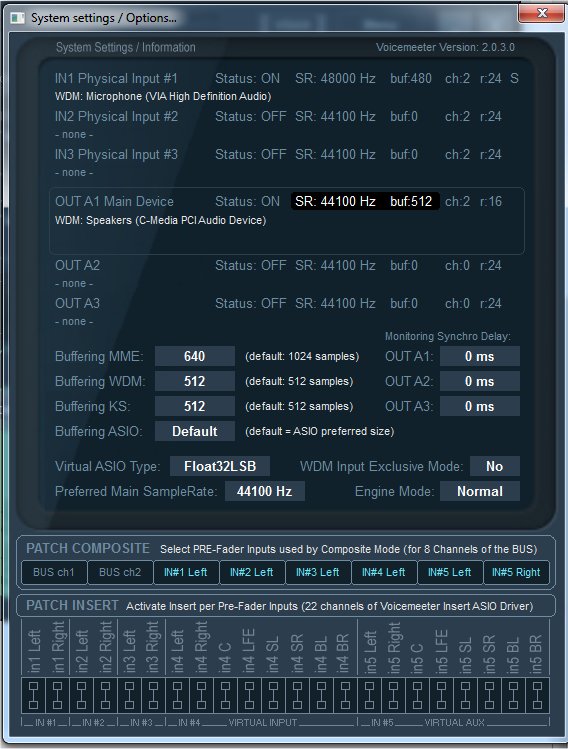The image size is (568, 749).
Task: Toggle the in3 Right insert patch icon
Action: 153,695
